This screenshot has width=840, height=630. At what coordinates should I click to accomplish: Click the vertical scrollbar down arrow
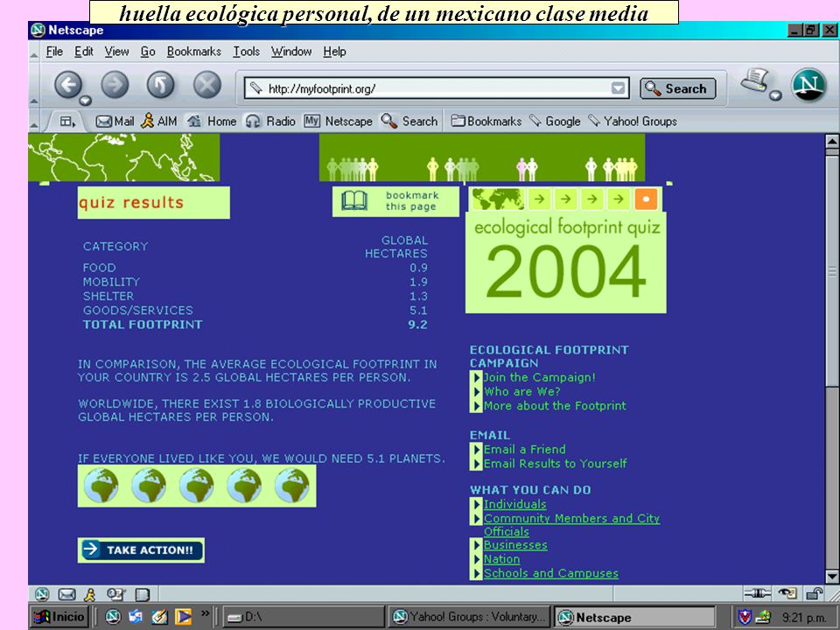832,577
